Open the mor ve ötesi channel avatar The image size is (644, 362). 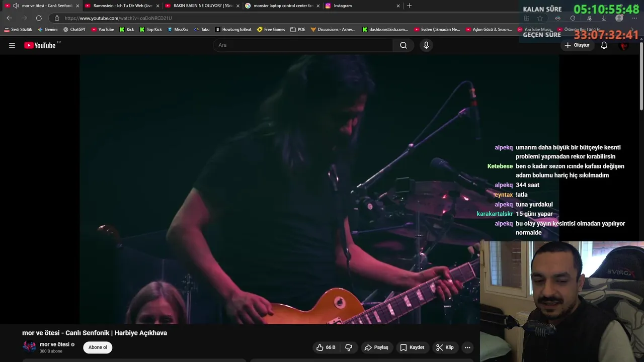[29, 347]
